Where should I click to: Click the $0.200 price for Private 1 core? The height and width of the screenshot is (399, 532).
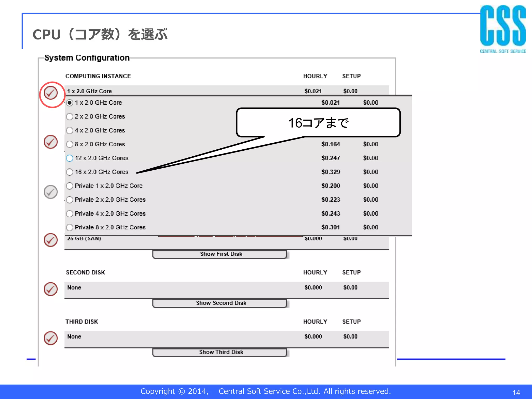[331, 186]
